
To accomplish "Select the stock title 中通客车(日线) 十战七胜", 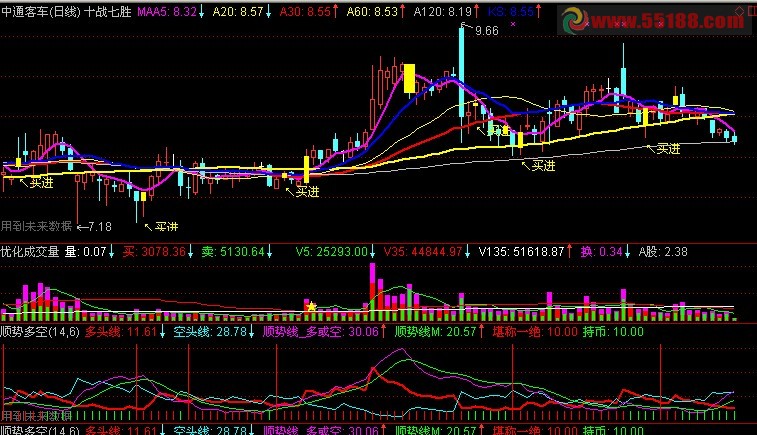I will [x=66, y=12].
